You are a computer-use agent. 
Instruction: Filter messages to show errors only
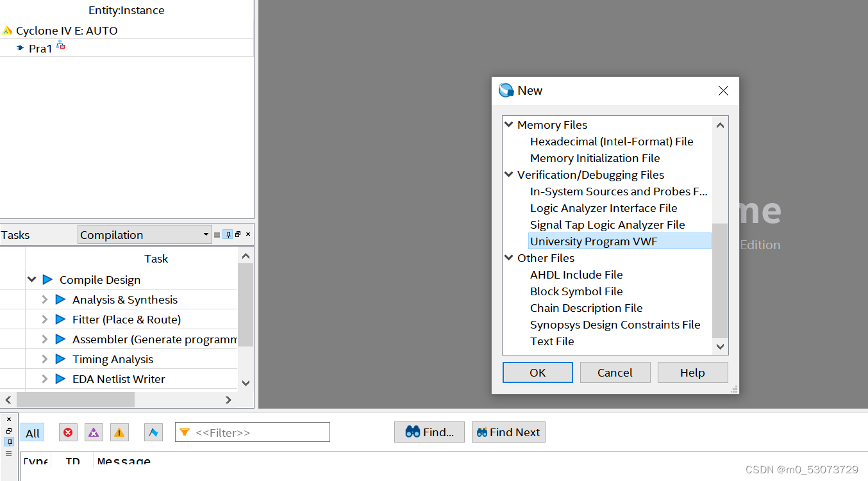pos(68,432)
